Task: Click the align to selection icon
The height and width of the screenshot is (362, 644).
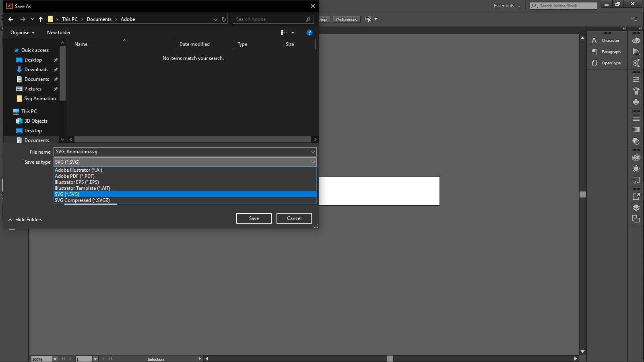Action: 368,19
